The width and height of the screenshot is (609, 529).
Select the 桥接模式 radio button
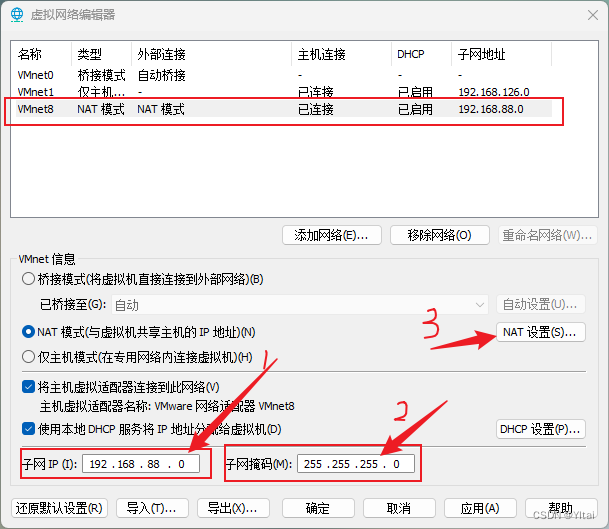28,279
